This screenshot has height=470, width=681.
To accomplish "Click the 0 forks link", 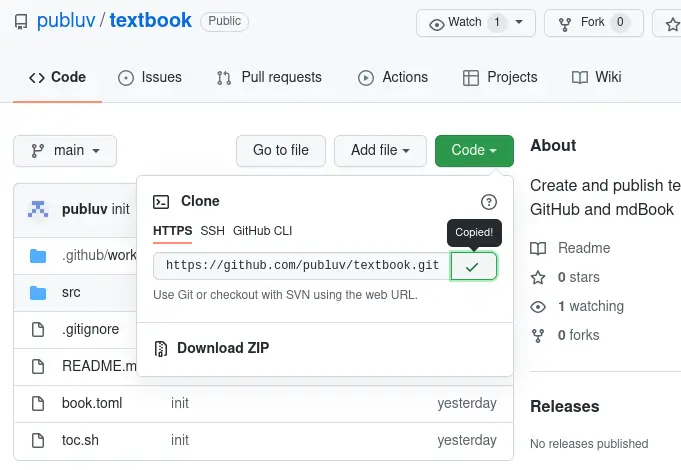I will point(579,335).
